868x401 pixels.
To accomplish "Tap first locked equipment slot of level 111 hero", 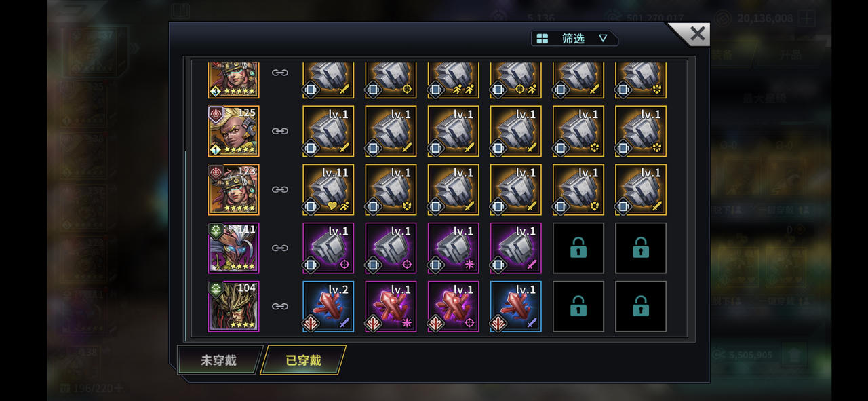I will 578,248.
